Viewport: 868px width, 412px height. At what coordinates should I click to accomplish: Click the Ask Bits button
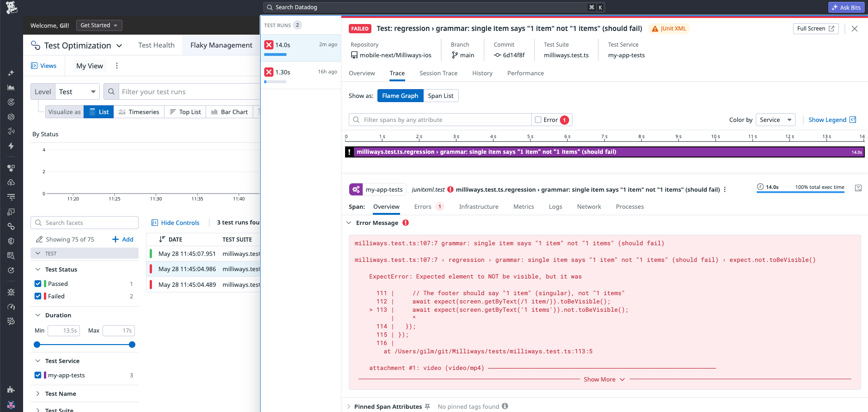[847, 7]
